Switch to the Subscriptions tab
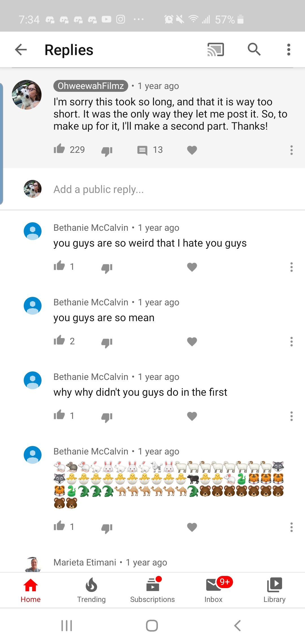This screenshot has width=305, height=644. [x=152, y=590]
